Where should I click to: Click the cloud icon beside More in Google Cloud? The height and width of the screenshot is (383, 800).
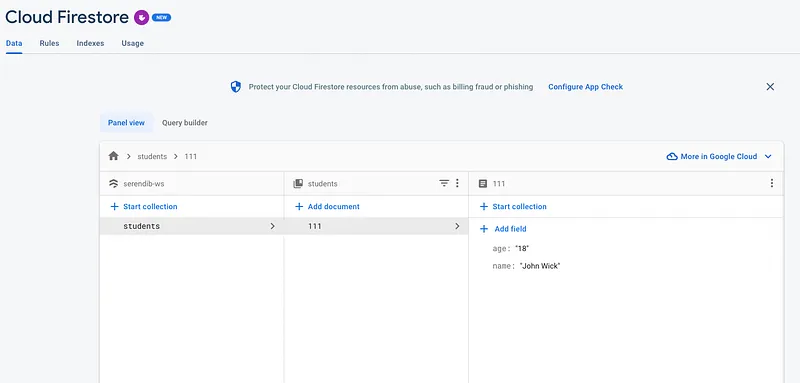[x=672, y=157]
